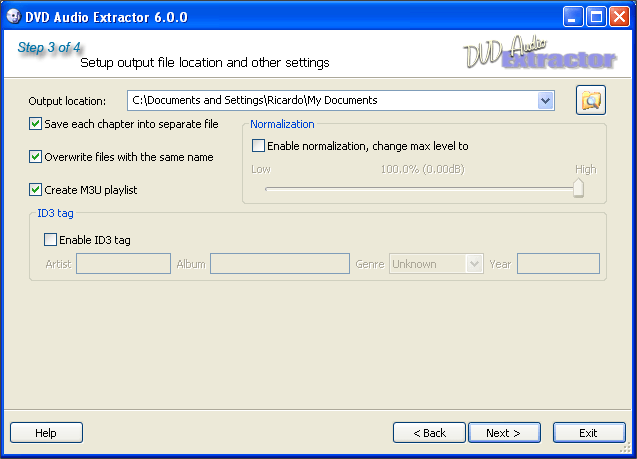Go back with the < Back button
The height and width of the screenshot is (459, 637).
point(429,433)
